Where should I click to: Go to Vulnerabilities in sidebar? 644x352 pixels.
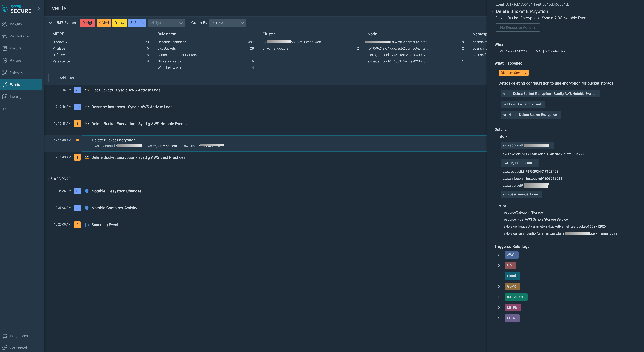click(x=20, y=36)
